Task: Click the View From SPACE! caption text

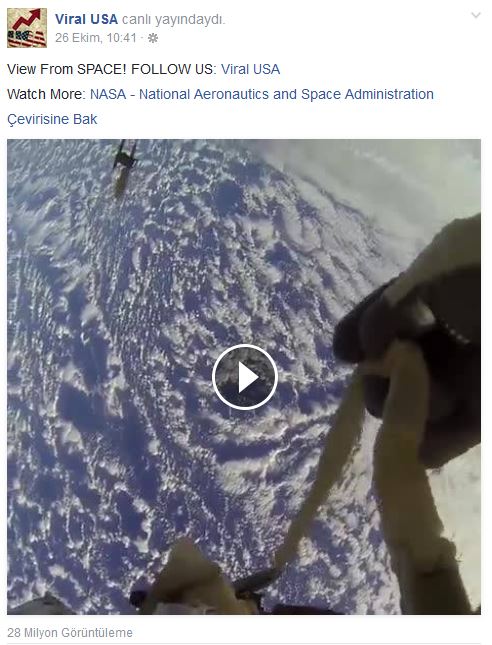Action: tap(67, 69)
